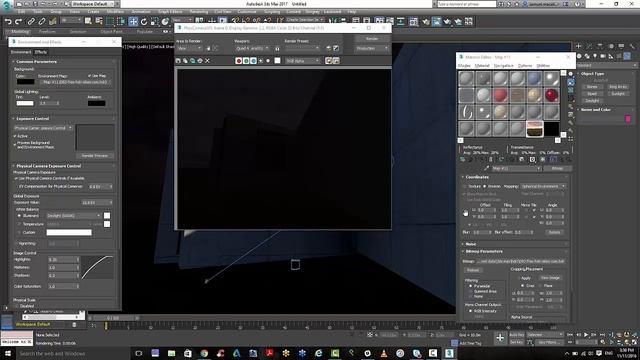Click the Render button in frame window
Viewport: 640px width, 360px height.
[371, 39]
